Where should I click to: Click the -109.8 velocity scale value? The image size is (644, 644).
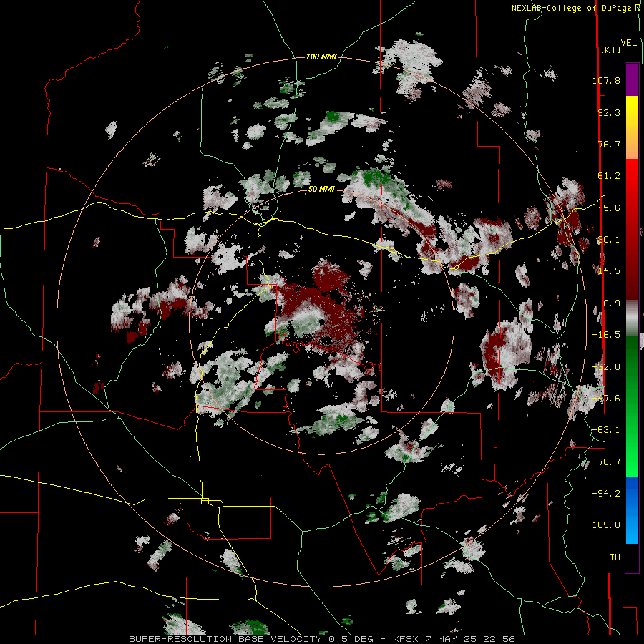pyautogui.click(x=604, y=525)
